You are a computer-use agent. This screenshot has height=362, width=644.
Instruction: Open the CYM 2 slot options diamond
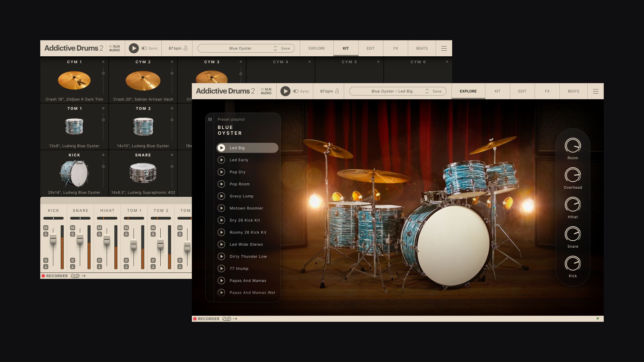coord(172,62)
